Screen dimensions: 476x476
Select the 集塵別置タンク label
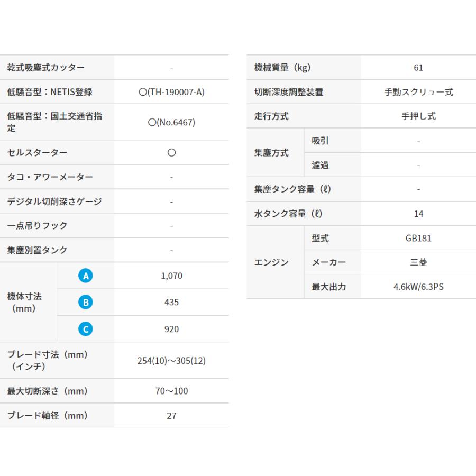tap(37, 250)
